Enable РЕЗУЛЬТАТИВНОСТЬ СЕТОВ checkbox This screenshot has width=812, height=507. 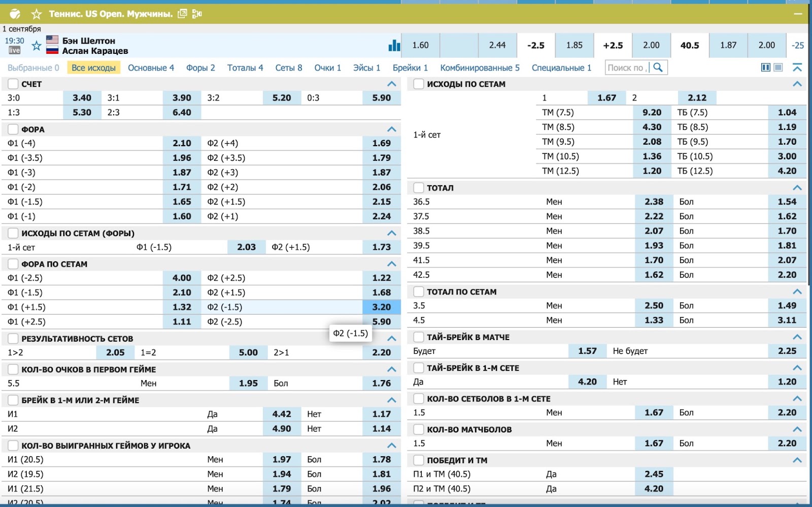(13, 339)
